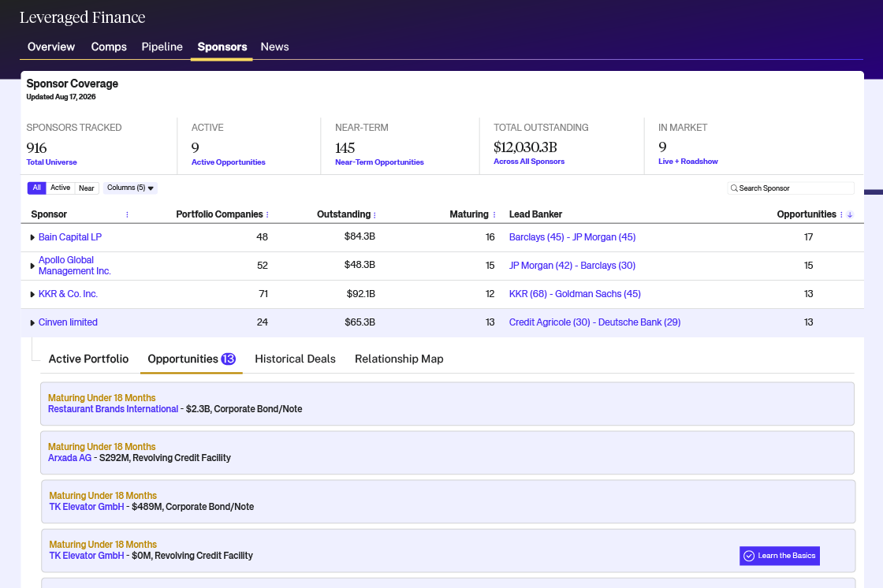Open JP Morgan (42) - Barclays (30) link
This screenshot has height=588, width=883.
pos(572,266)
